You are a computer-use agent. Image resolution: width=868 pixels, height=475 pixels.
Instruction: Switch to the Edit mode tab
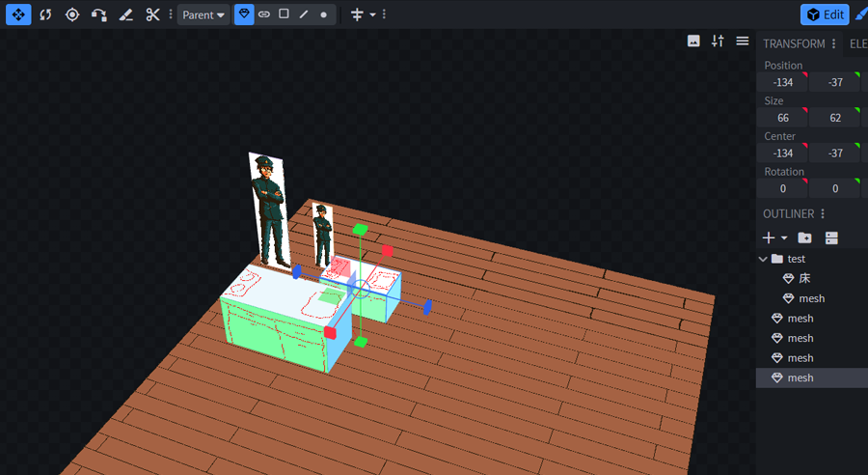(824, 14)
